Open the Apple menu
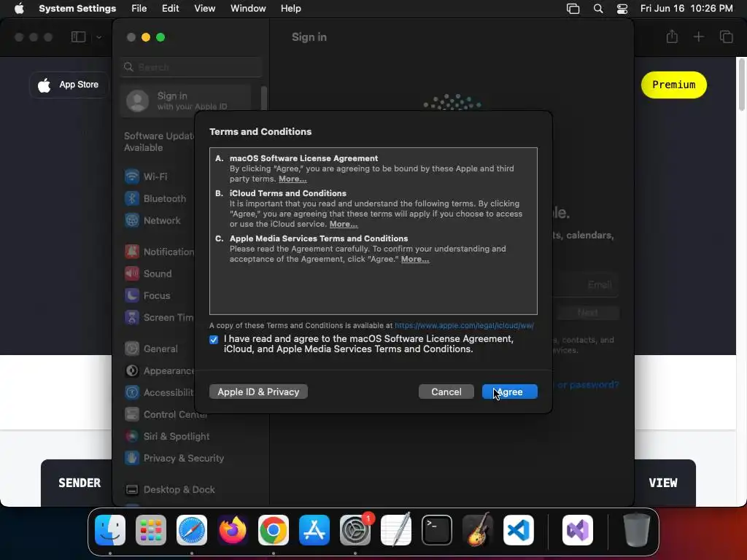 pos(19,8)
